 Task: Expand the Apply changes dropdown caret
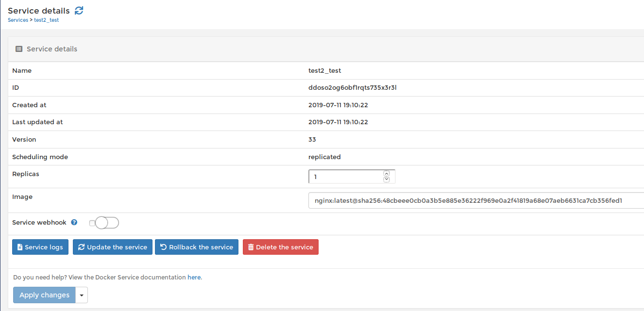(82, 295)
